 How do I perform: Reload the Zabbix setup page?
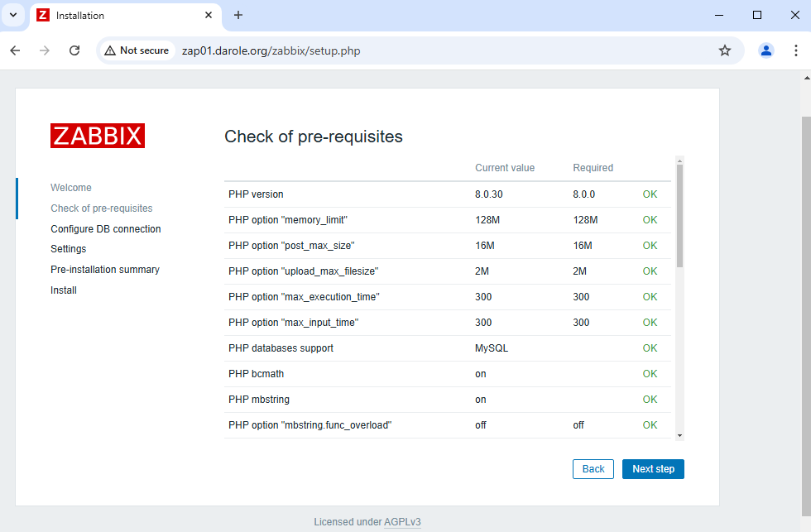(x=74, y=50)
